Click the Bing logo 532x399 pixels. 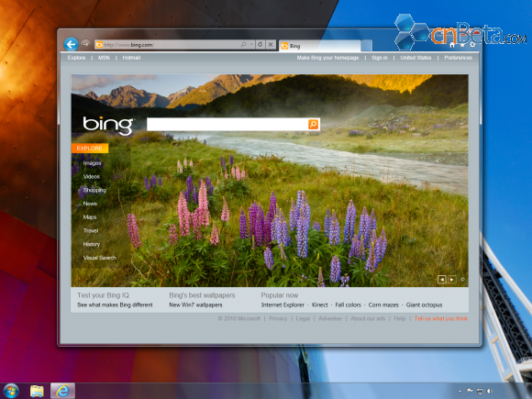(108, 125)
